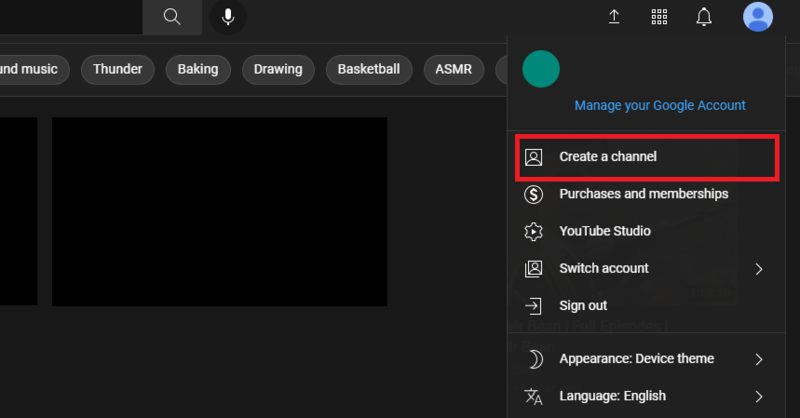Open Manage your Google Account link
The height and width of the screenshot is (418, 800).
pyautogui.click(x=660, y=105)
